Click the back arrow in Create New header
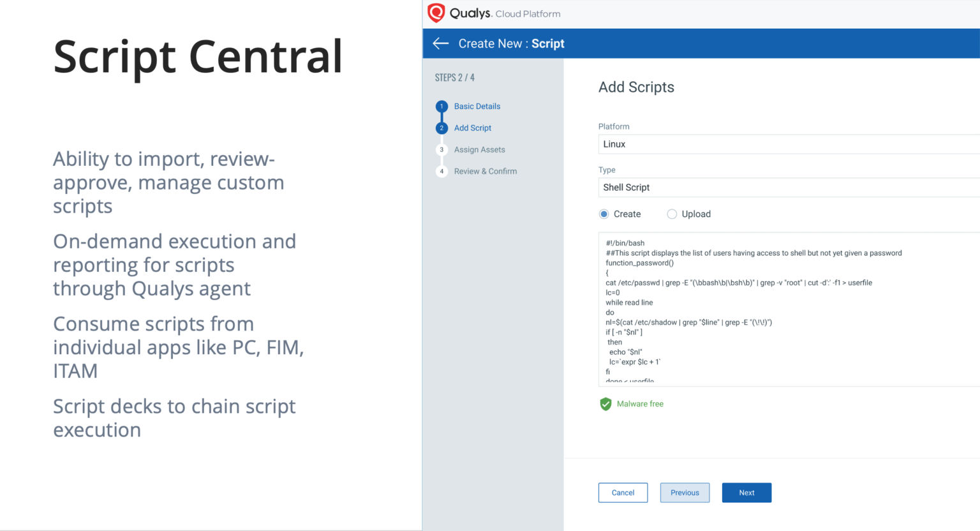 pos(440,43)
